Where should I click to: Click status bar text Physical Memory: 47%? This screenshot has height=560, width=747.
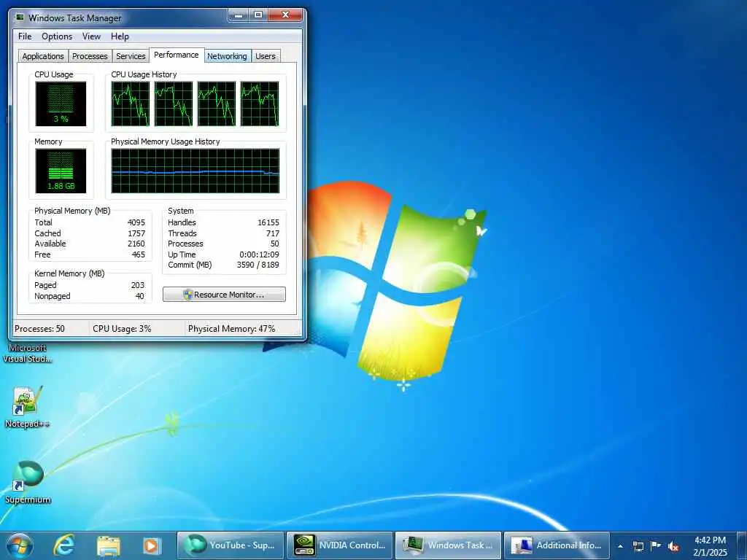click(x=231, y=329)
